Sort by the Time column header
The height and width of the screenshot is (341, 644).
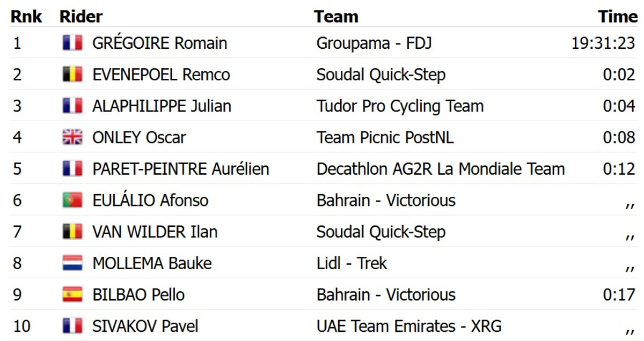coord(618,17)
